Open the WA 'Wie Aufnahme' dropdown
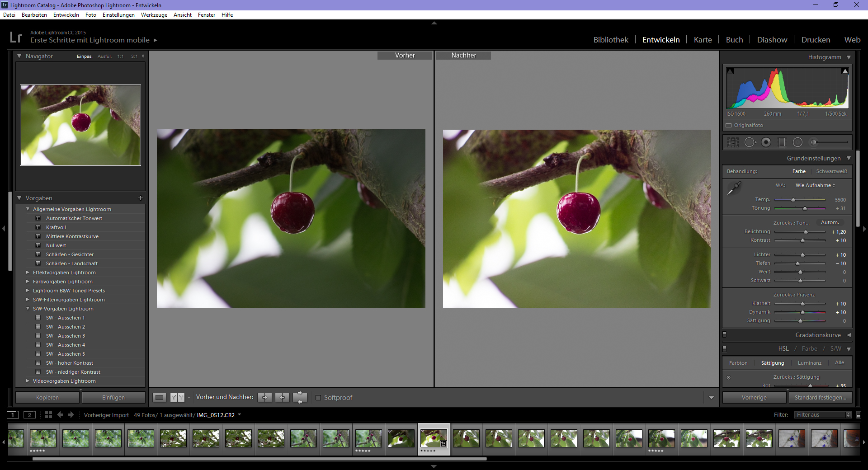Viewport: 868px width, 470px height. [815, 185]
